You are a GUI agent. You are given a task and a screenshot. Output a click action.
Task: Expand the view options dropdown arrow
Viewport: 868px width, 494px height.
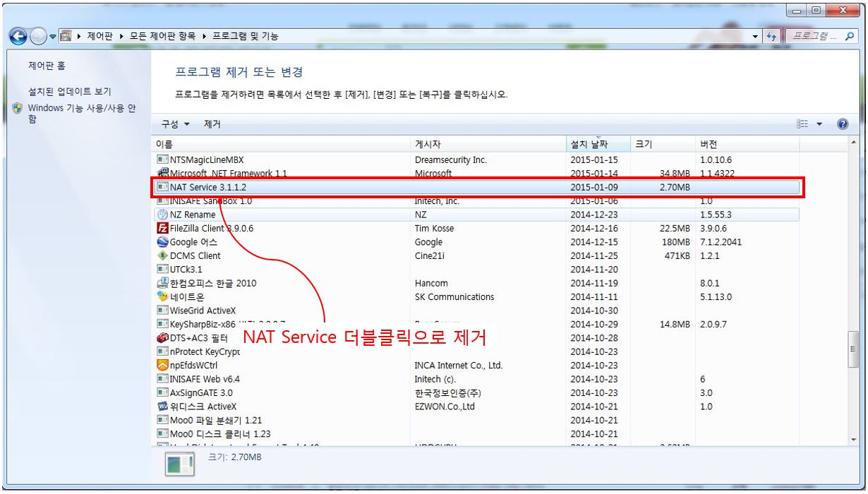coord(820,124)
